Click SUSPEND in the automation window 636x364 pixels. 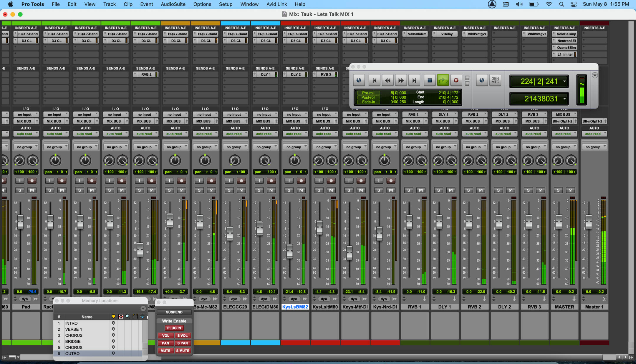[174, 312]
